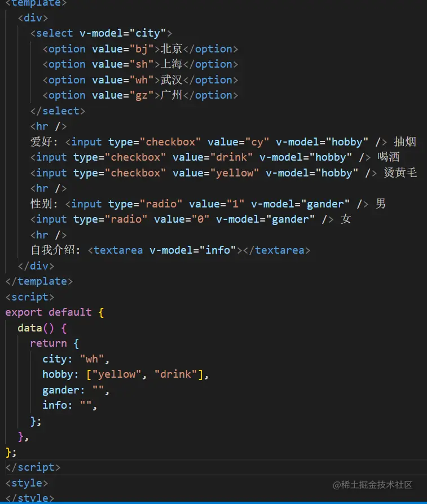Click the "export default {" line

[x=55, y=312]
